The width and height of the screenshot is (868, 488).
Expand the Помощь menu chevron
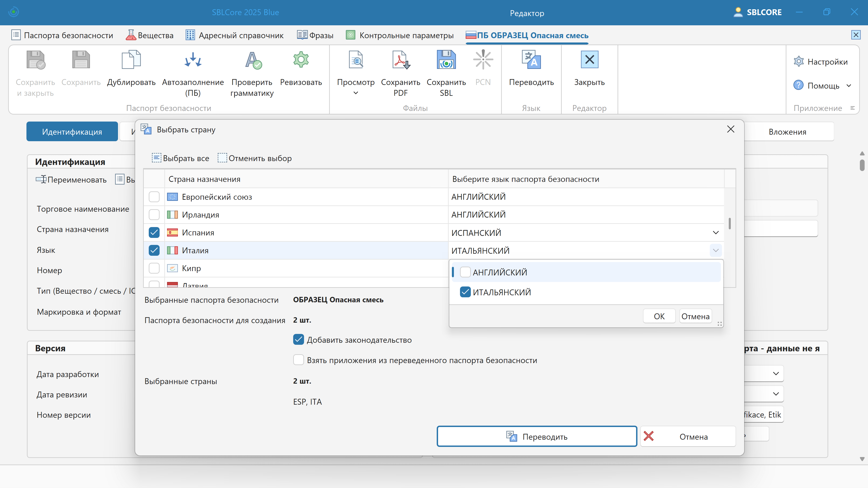pos(849,86)
